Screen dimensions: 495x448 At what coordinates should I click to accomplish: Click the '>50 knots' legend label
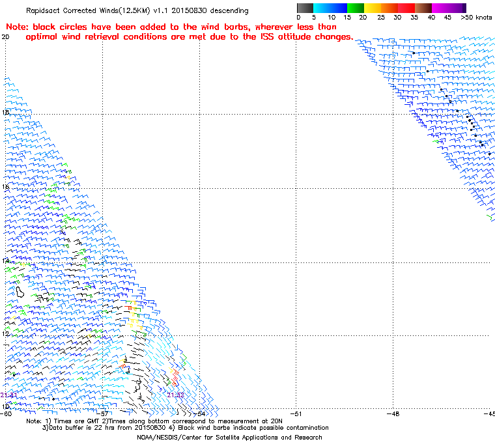click(476, 18)
